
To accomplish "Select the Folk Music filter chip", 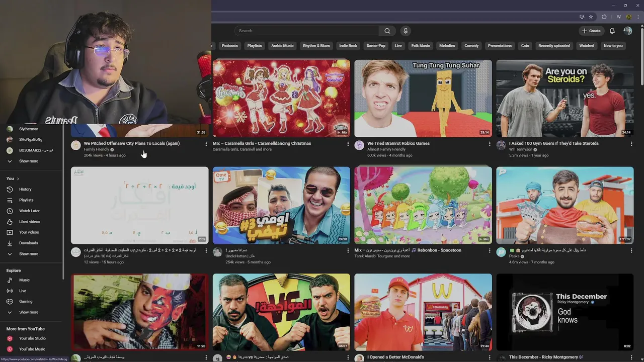I will (x=421, y=46).
